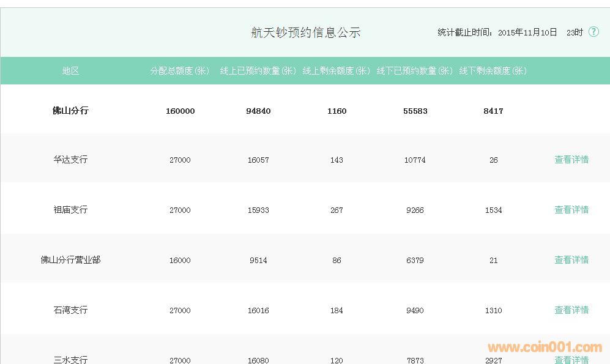
Task: Click the 华达支行 branch name
Action: (70, 160)
